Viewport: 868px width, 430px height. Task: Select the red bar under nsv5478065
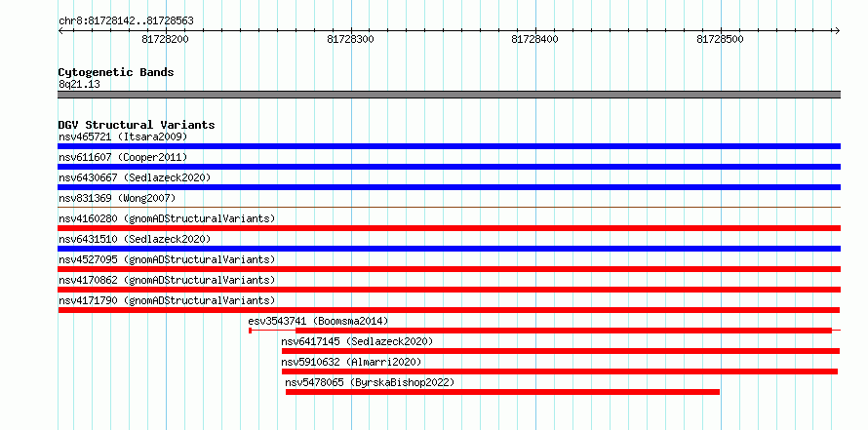click(x=502, y=392)
